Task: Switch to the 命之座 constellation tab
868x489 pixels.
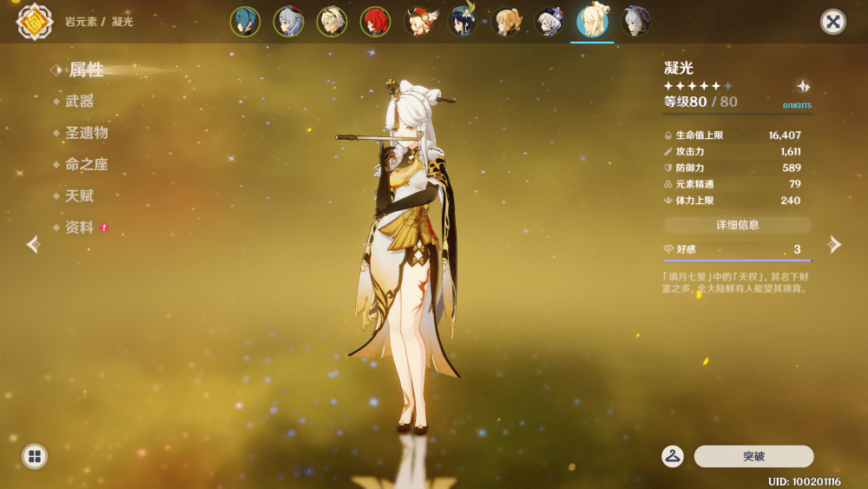Action: coord(86,164)
